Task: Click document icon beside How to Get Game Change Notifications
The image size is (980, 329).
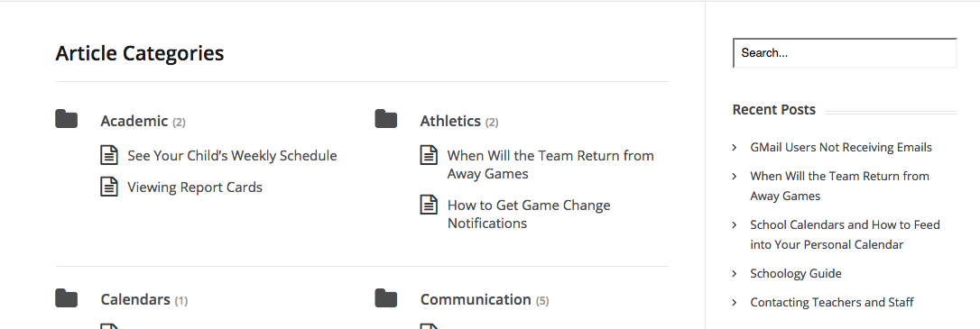Action: pyautogui.click(x=429, y=205)
